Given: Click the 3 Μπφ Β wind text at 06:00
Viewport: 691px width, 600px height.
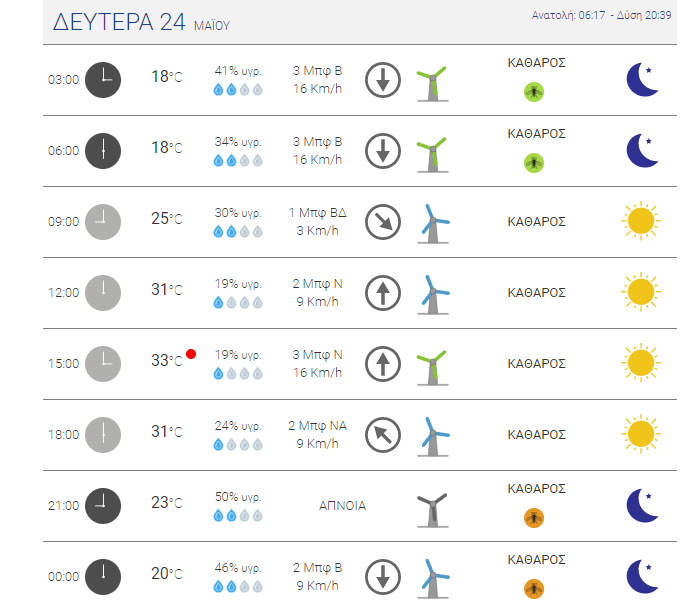Looking at the screenshot, I should coord(317,142).
